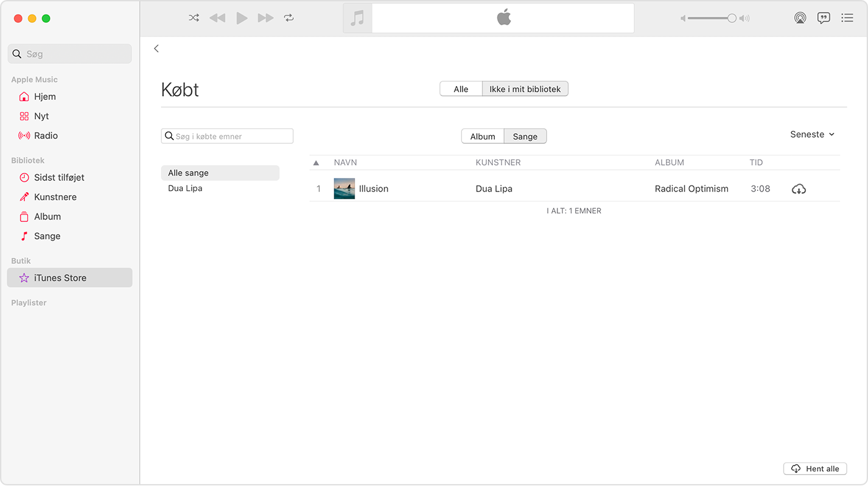Toggle sort order with the triangle header
The width and height of the screenshot is (868, 486).
pos(316,163)
